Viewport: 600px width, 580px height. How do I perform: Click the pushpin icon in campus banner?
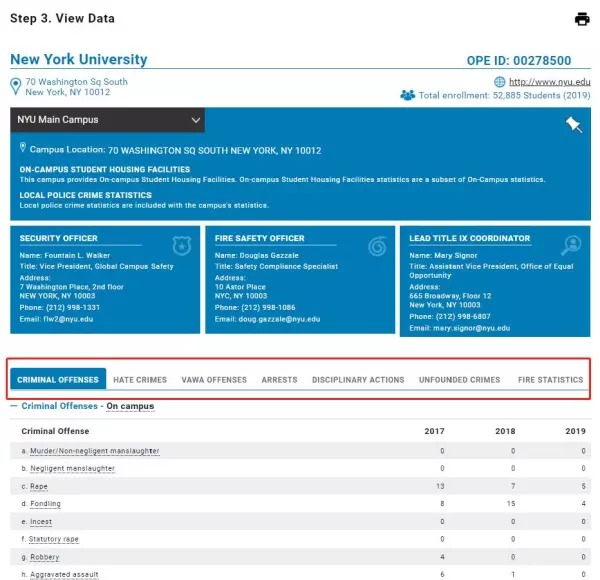click(574, 124)
